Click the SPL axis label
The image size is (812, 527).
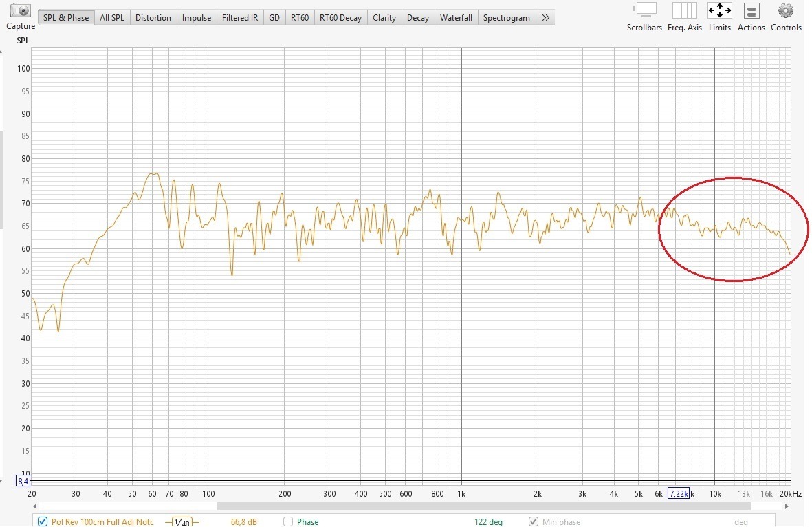click(x=23, y=41)
